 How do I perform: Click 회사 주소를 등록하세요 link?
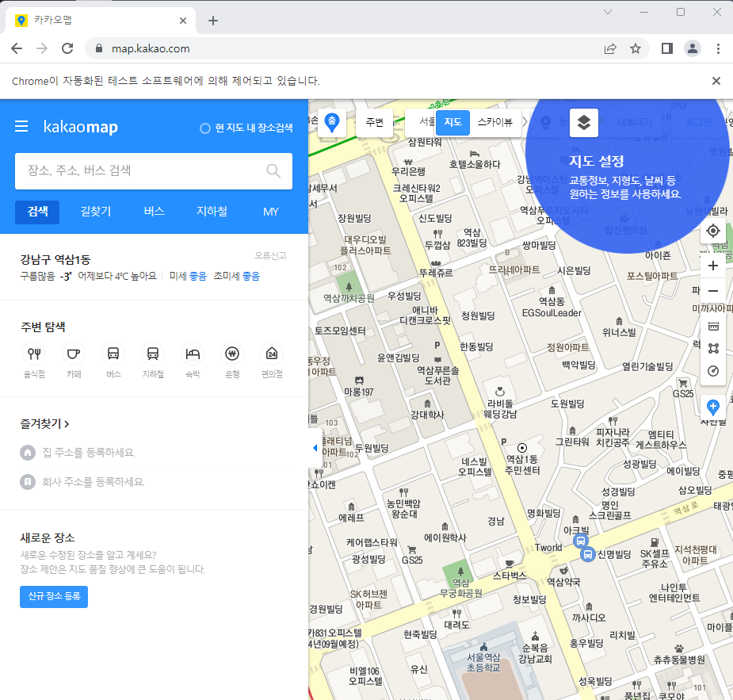point(93,482)
